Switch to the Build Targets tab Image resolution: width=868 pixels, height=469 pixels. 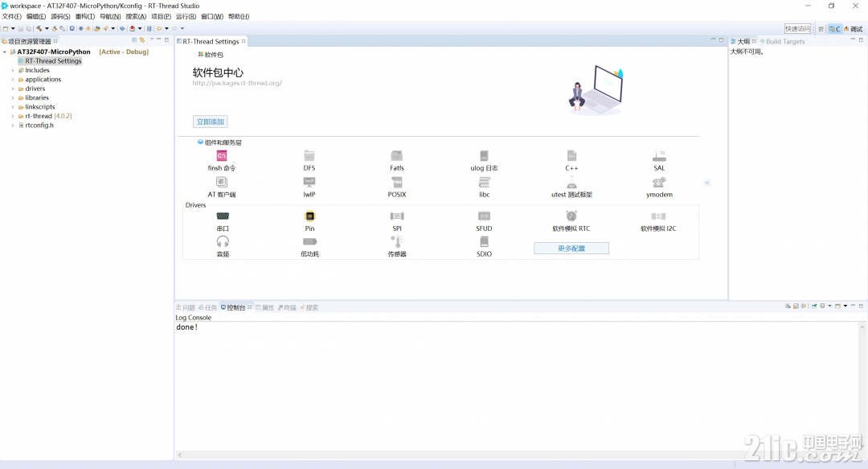(x=782, y=42)
